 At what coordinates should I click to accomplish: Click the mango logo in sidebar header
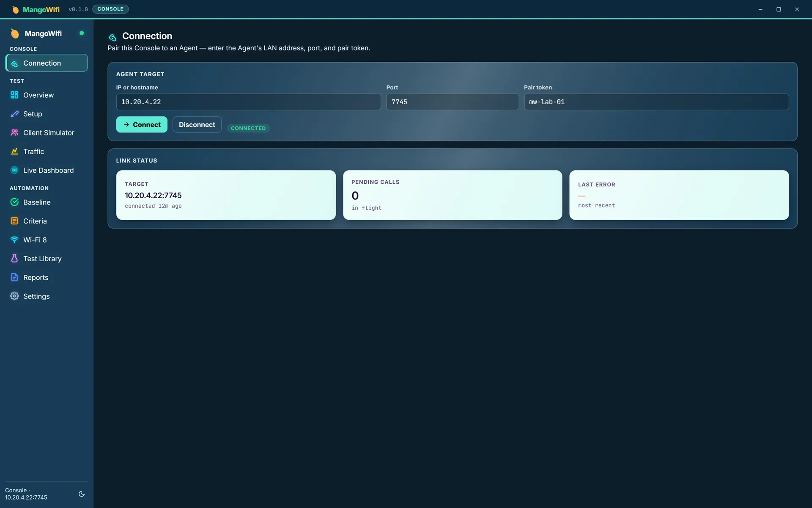[15, 33]
